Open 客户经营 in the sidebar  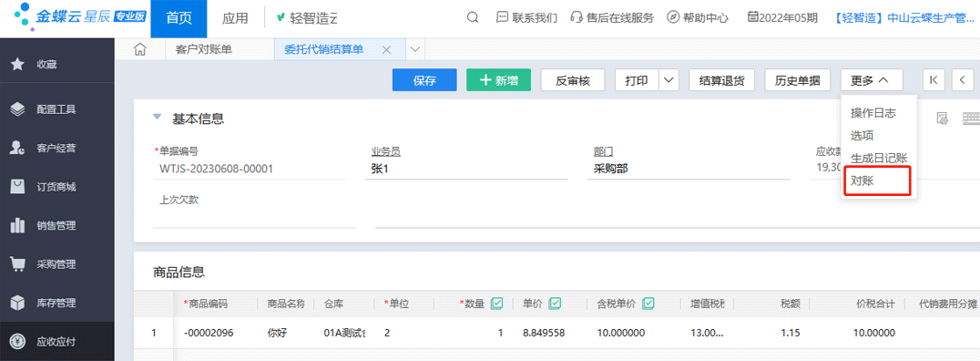[x=56, y=149]
